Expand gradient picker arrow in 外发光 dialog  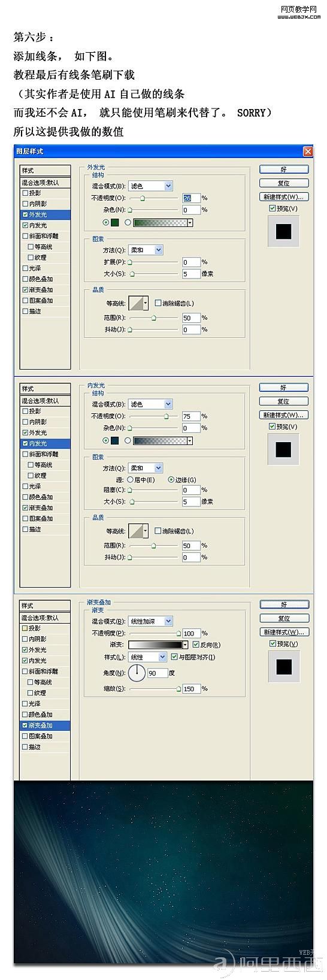point(190,222)
